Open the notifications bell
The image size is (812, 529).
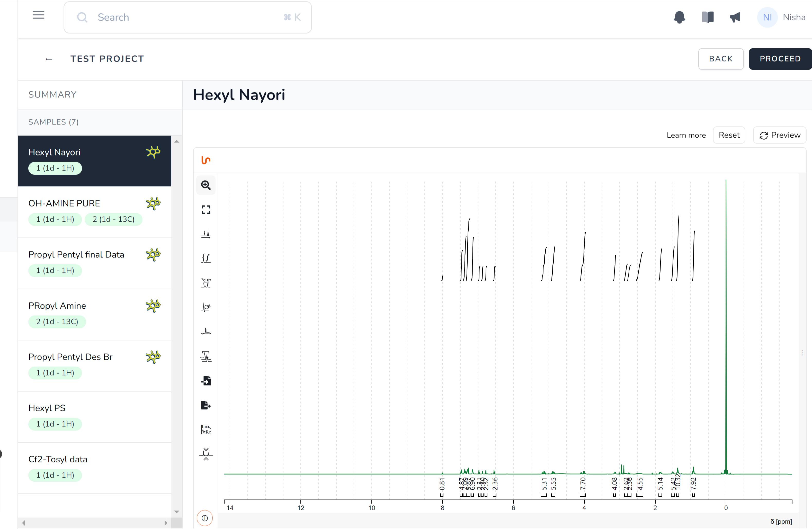pyautogui.click(x=679, y=17)
